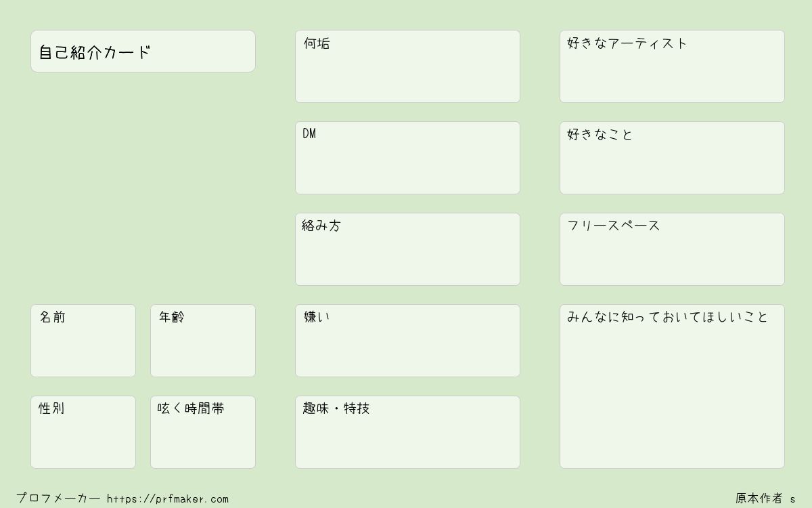This screenshot has width=812, height=508.
Task: Click the 好きなアーティスト field box
Action: coord(672,66)
